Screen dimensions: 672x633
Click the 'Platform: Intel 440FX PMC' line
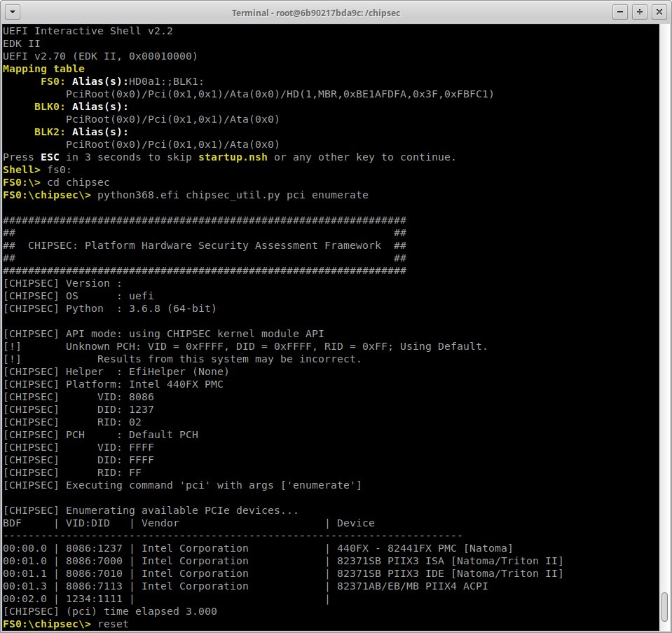click(113, 384)
